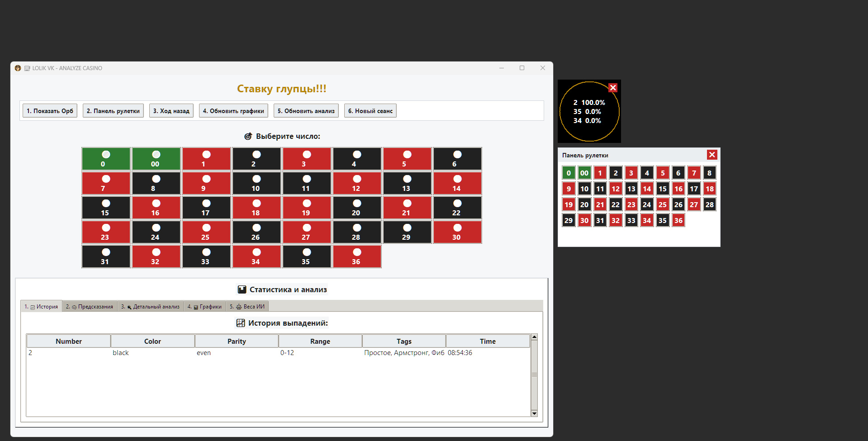Pick red 1 in the main number grid
The width and height of the screenshot is (868, 441).
[x=206, y=159]
